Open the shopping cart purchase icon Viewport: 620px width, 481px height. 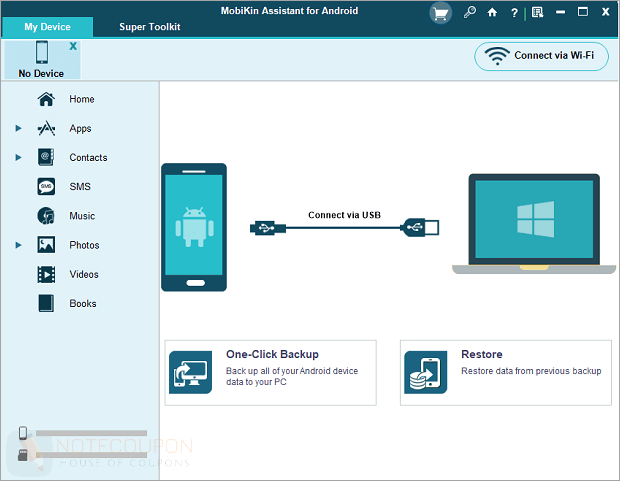(x=440, y=13)
